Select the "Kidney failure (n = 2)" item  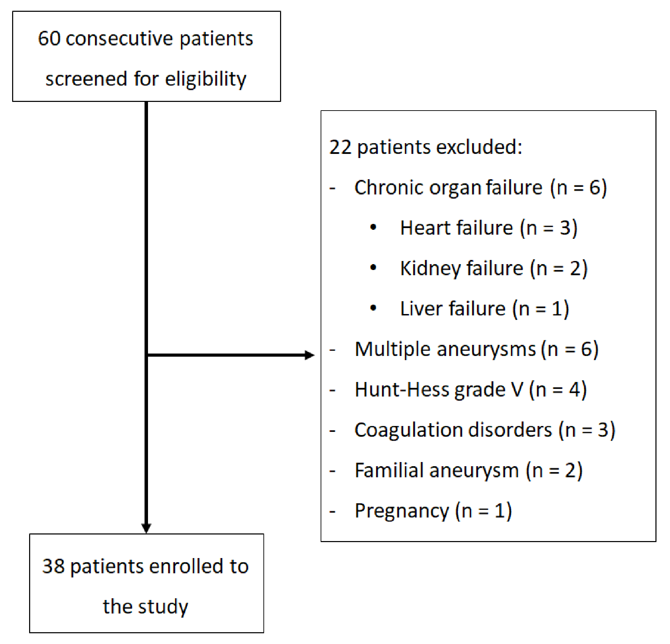click(494, 269)
